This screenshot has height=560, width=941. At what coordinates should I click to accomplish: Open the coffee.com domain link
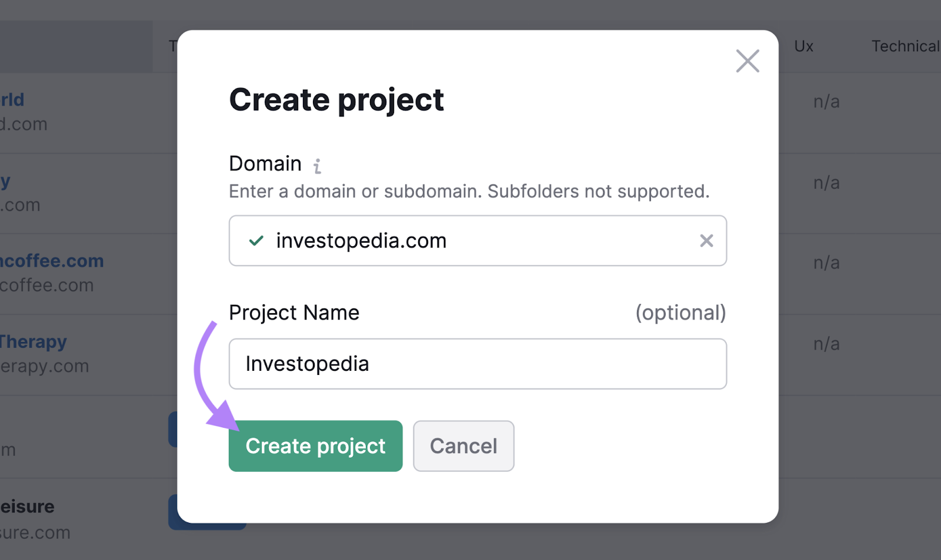tap(52, 260)
